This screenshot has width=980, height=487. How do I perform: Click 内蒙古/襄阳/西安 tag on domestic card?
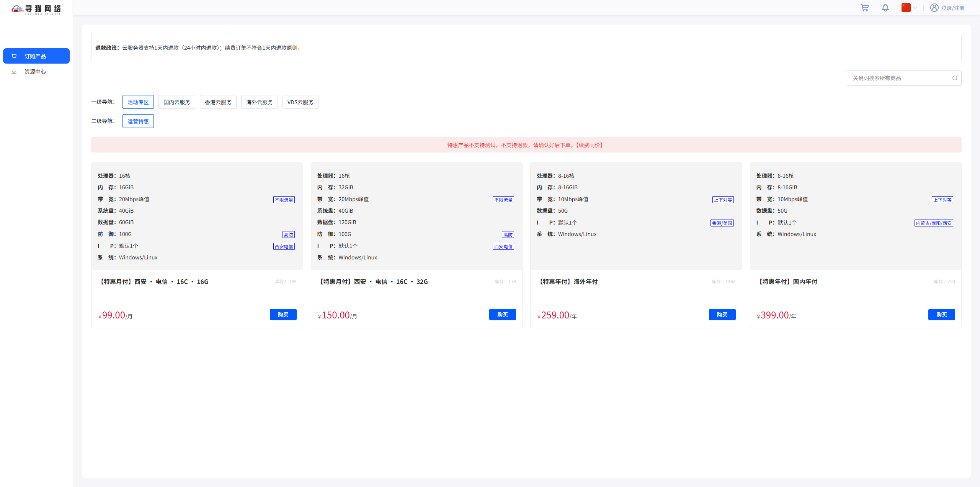934,223
